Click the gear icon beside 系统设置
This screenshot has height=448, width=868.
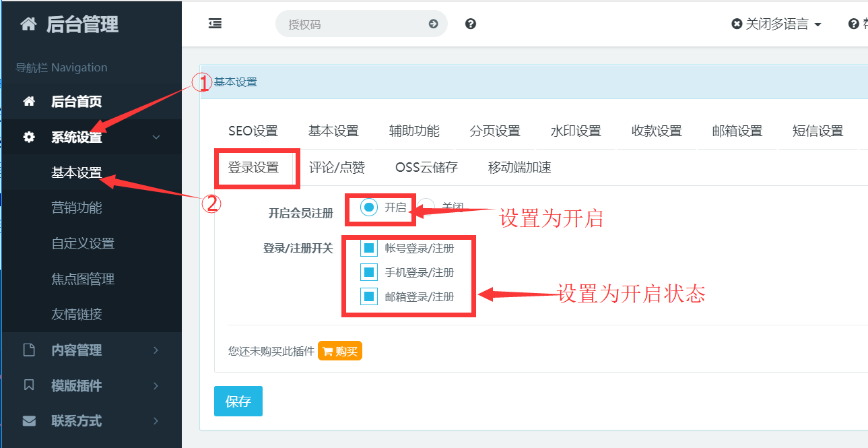[x=29, y=137]
